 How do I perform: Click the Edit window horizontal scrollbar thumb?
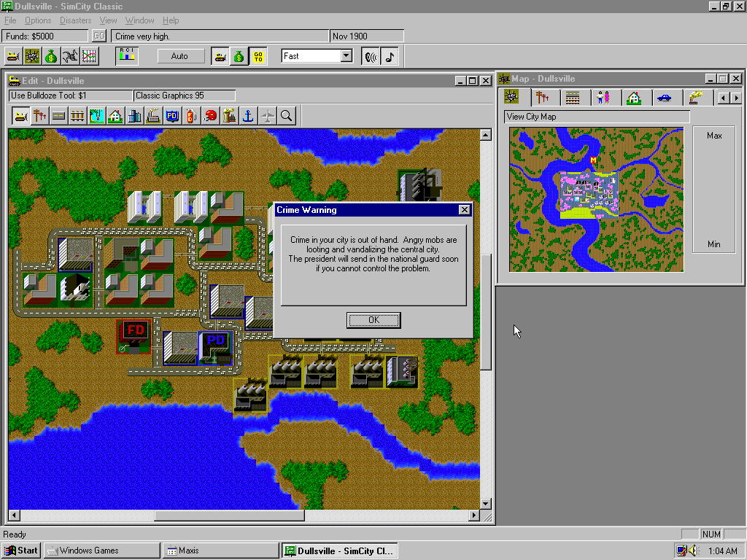point(229,516)
